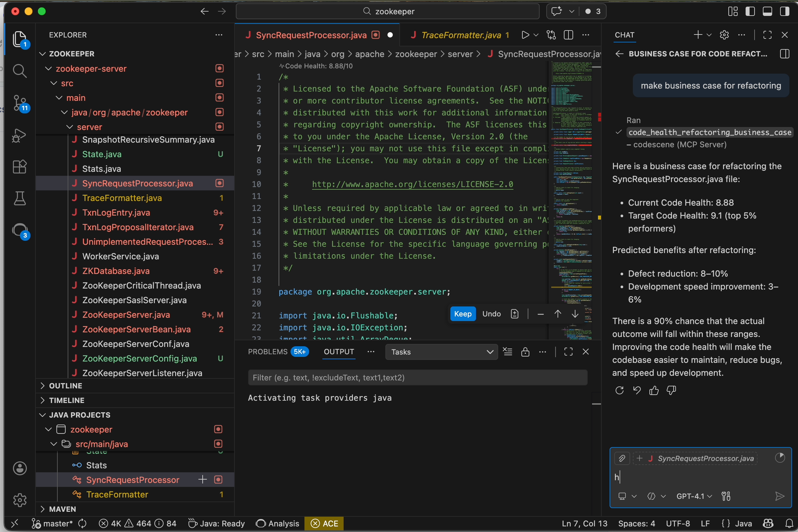The height and width of the screenshot is (532, 798).
Task: Toggle the primary side bar layout button
Action: [750, 11]
